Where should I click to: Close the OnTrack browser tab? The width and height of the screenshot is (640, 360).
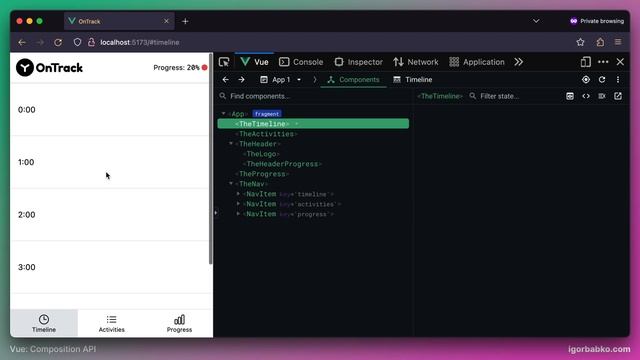[x=166, y=21]
